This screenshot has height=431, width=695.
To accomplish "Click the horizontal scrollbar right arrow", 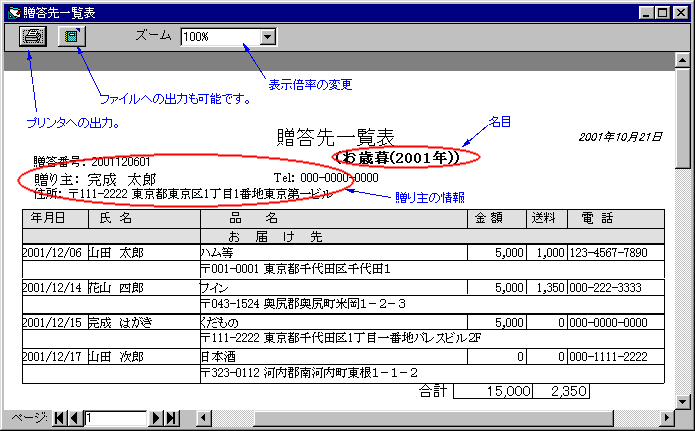I will click(667, 418).
